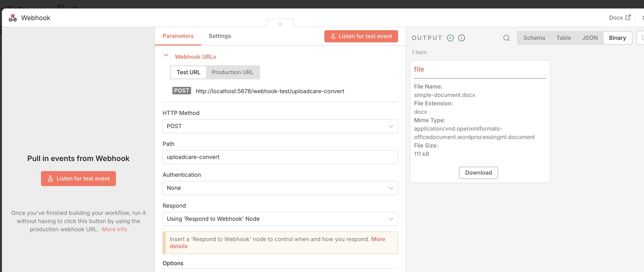Viewport: 644px width, 272px height.
Task: Click the 111 kB file size value
Action: (421, 154)
